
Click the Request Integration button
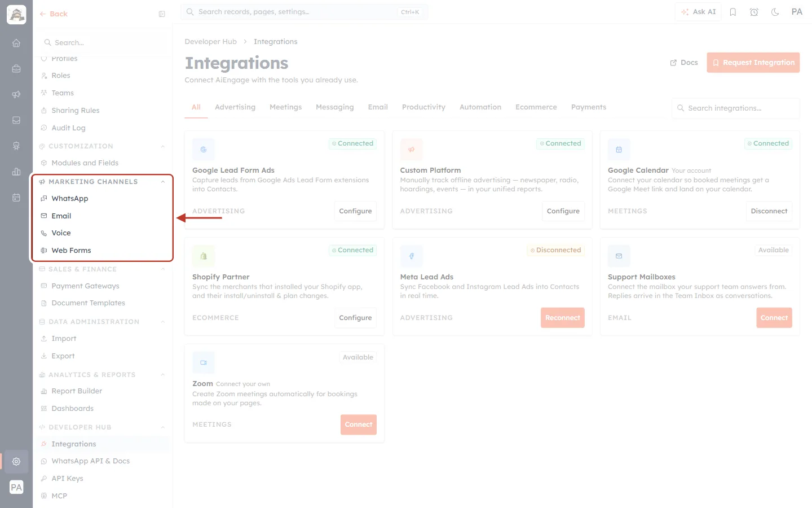click(x=753, y=63)
